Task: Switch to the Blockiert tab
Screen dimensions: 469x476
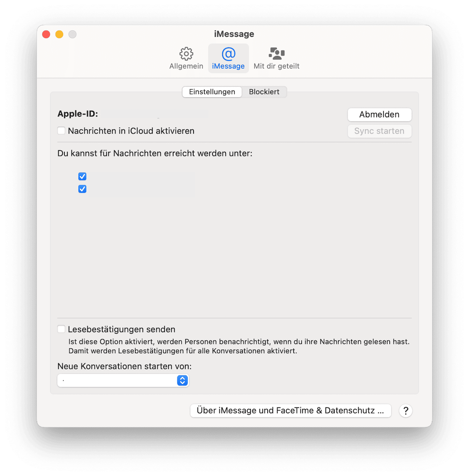Action: point(264,92)
